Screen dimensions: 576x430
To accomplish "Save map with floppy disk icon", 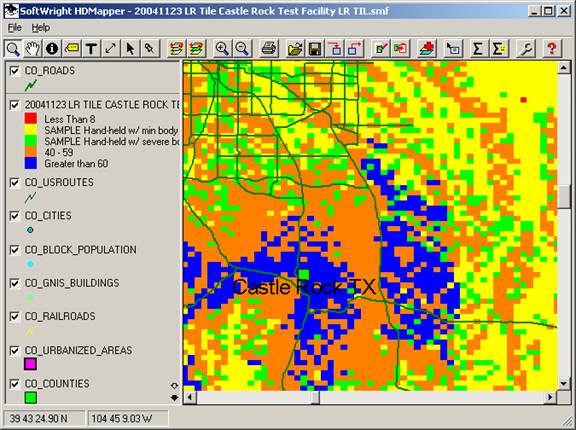I will (315, 48).
